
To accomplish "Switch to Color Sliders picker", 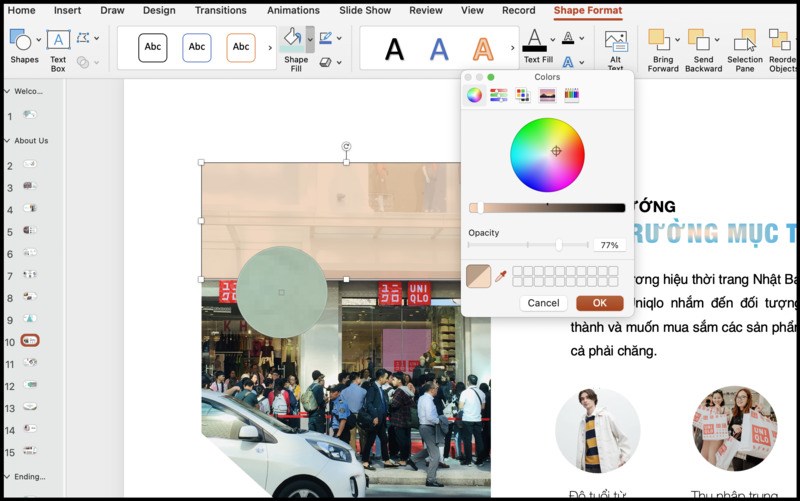I will [x=498, y=95].
